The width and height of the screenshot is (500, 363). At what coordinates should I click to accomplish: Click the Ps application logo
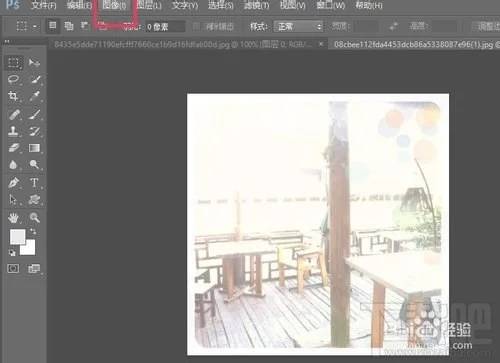click(13, 5)
